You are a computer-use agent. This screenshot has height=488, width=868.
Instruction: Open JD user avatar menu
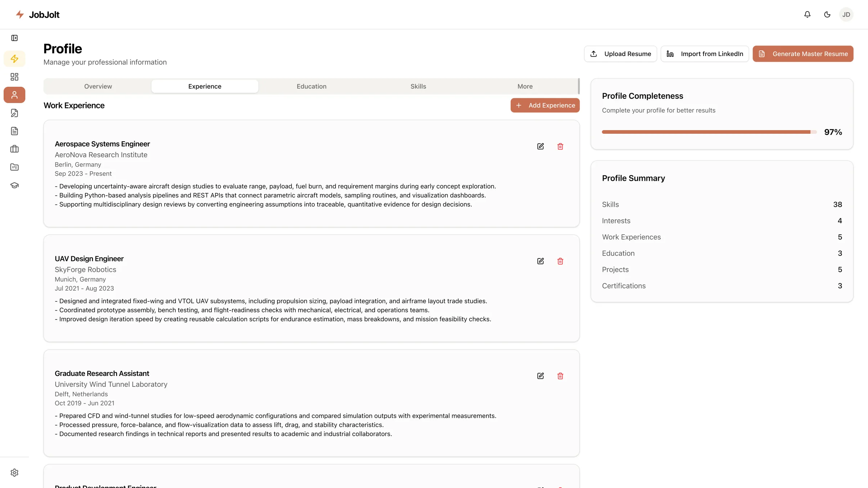pos(846,14)
